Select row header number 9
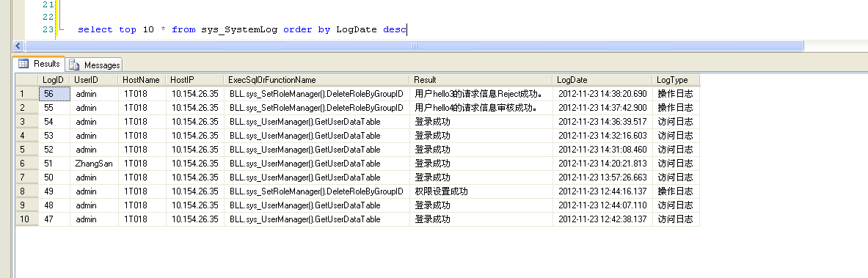 point(26,205)
